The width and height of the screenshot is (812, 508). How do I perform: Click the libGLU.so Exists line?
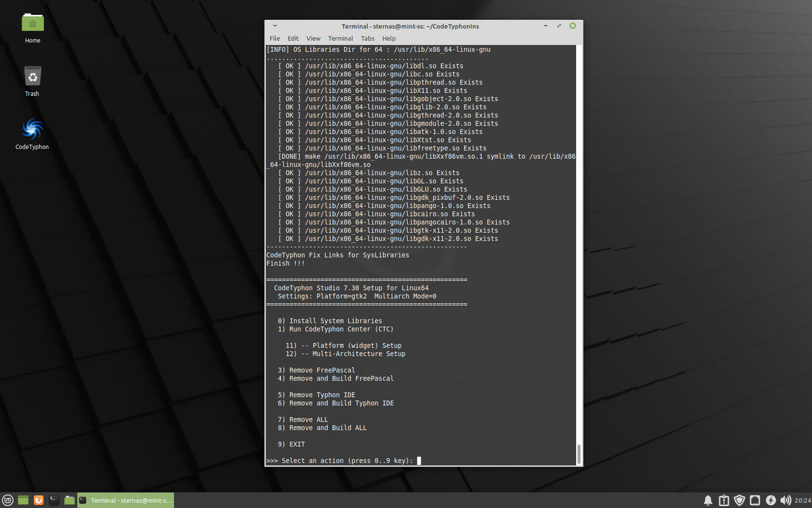point(372,189)
